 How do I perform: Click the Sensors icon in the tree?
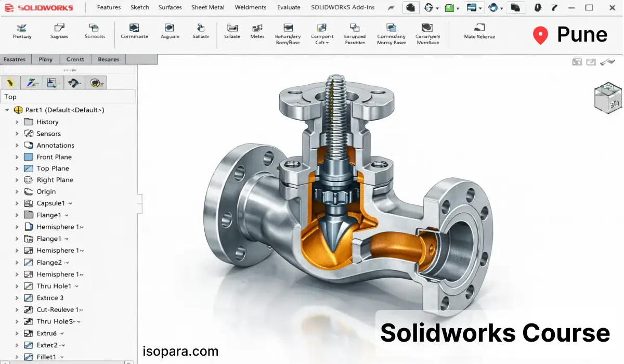click(29, 134)
